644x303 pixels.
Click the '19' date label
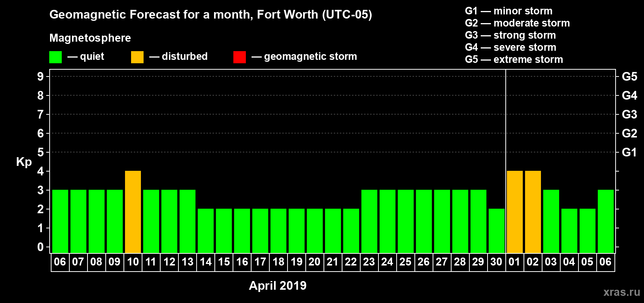(x=296, y=262)
